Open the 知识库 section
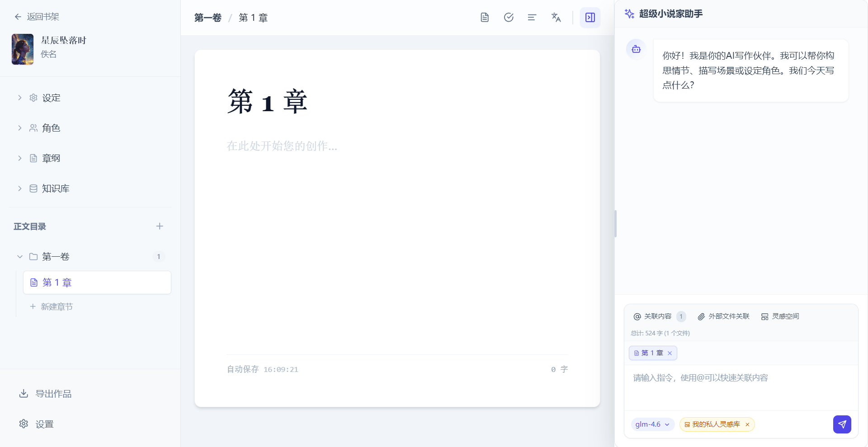Screen dimensions: 868x447 [55, 188]
